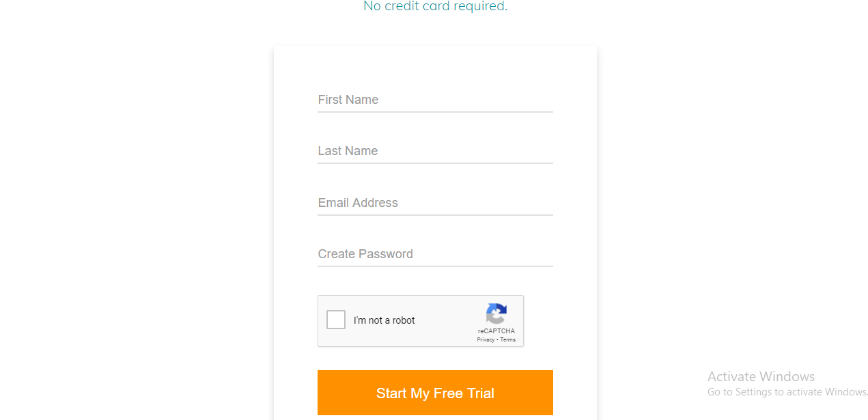This screenshot has width=868, height=420.
Task: Activate the Email Address text field
Action: pyautogui.click(x=435, y=203)
